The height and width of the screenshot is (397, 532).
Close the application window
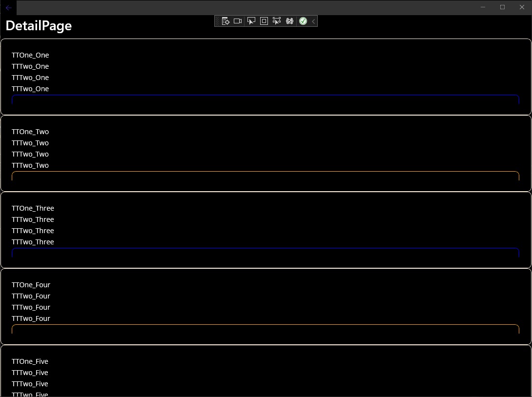pos(522,7)
